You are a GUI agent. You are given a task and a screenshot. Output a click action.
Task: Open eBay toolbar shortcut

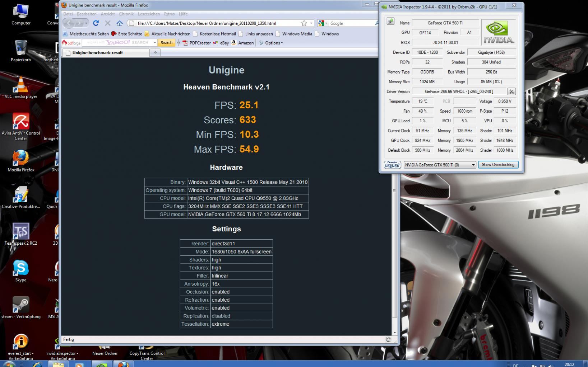click(221, 43)
